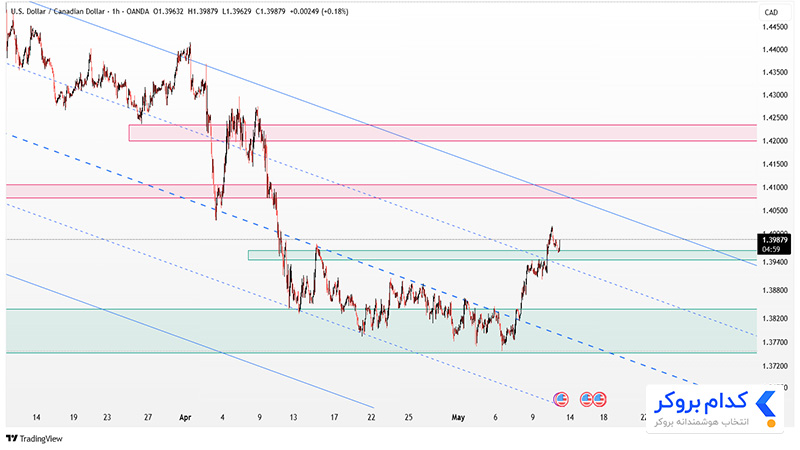The width and height of the screenshot is (800, 450).
Task: Click the 1.38800 price axis label
Action: (x=774, y=290)
